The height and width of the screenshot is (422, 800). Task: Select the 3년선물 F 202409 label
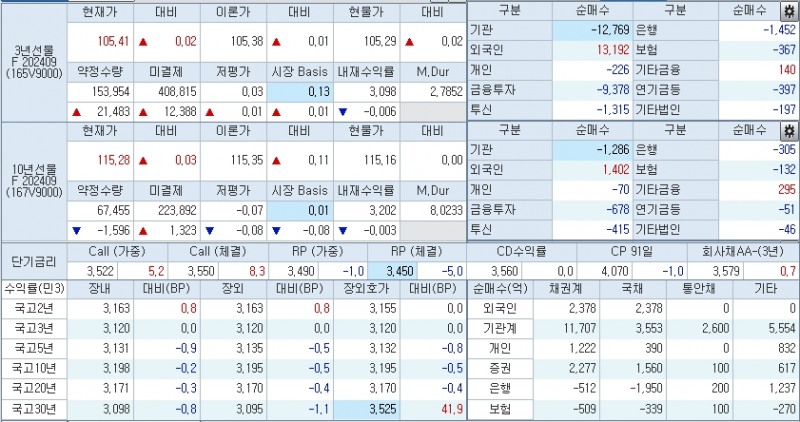click(34, 58)
